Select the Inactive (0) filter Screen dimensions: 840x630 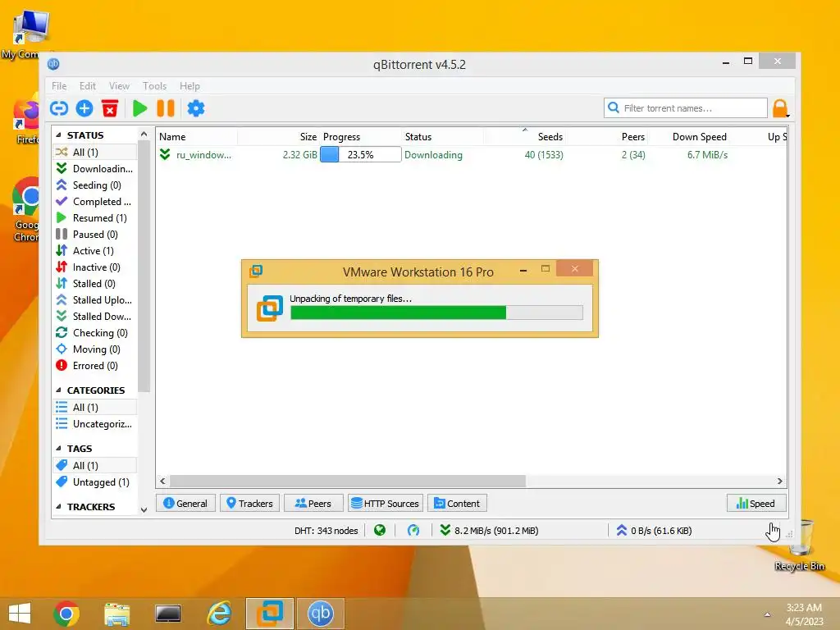pos(95,267)
